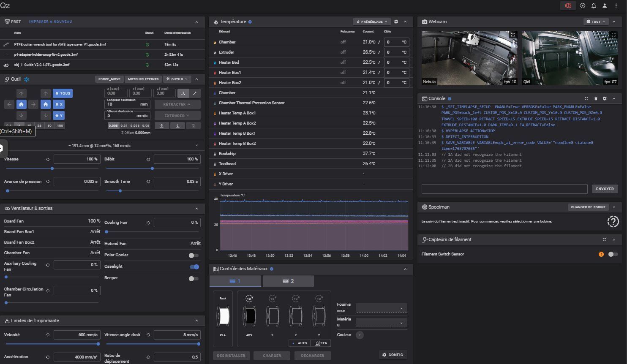
Task: Reset Vitesse value to default
Action: [47, 159]
